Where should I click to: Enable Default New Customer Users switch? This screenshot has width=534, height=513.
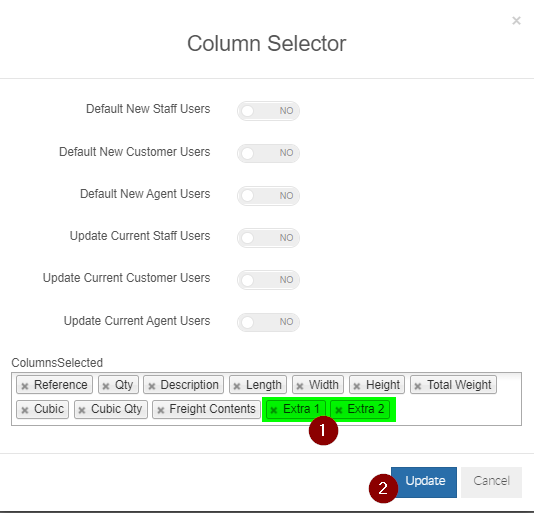(x=268, y=153)
